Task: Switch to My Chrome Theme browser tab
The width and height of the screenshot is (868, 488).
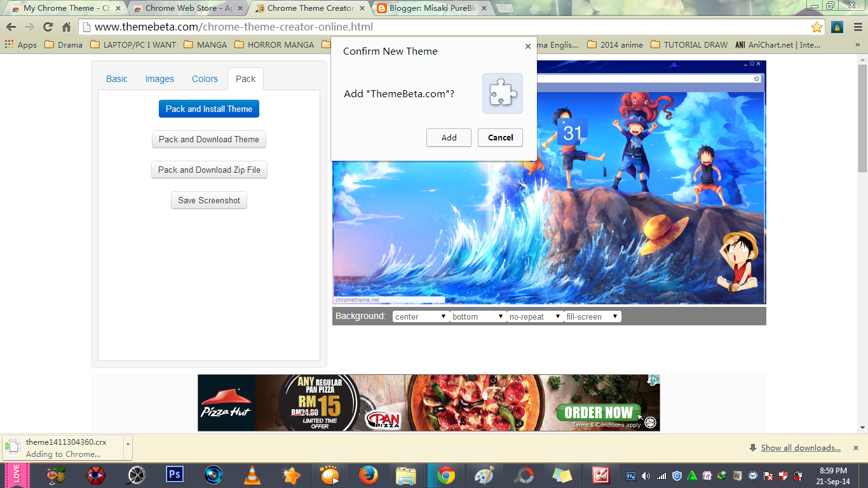Action: click(65, 8)
